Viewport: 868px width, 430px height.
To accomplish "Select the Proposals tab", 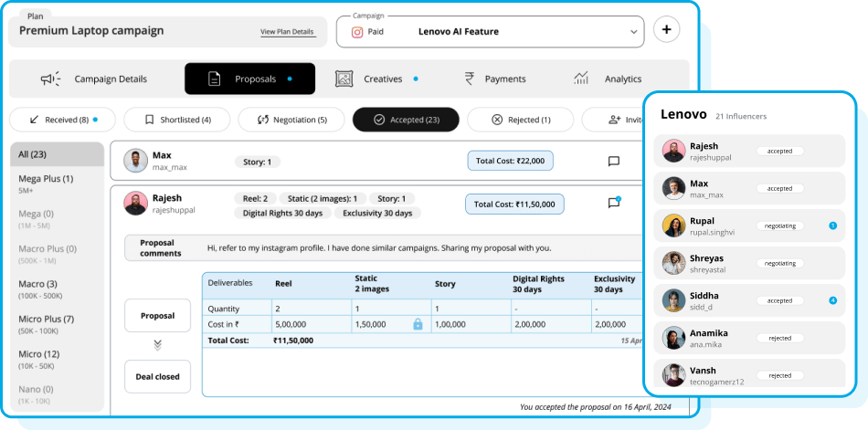I will (249, 79).
